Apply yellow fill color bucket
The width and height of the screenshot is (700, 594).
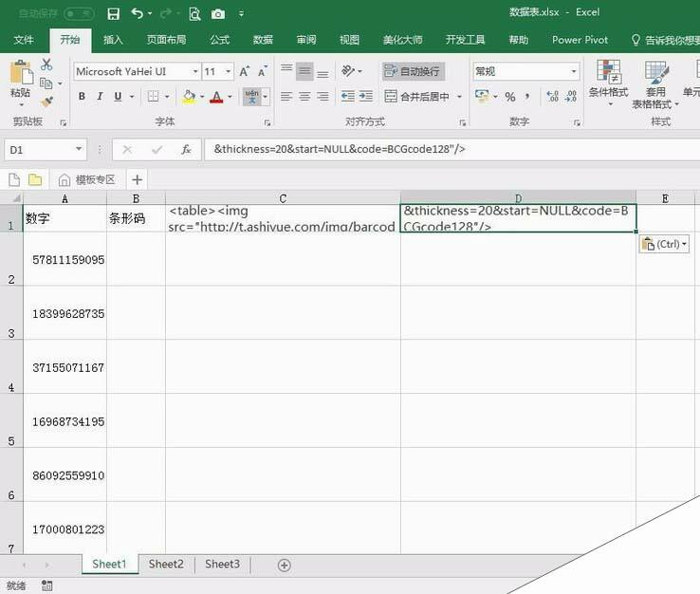click(x=190, y=96)
